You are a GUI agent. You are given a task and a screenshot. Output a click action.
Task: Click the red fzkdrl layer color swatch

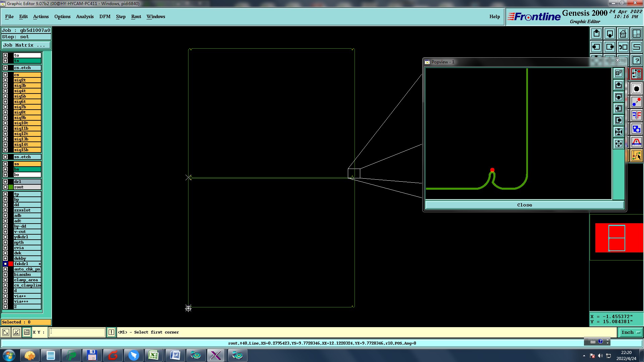point(11,264)
